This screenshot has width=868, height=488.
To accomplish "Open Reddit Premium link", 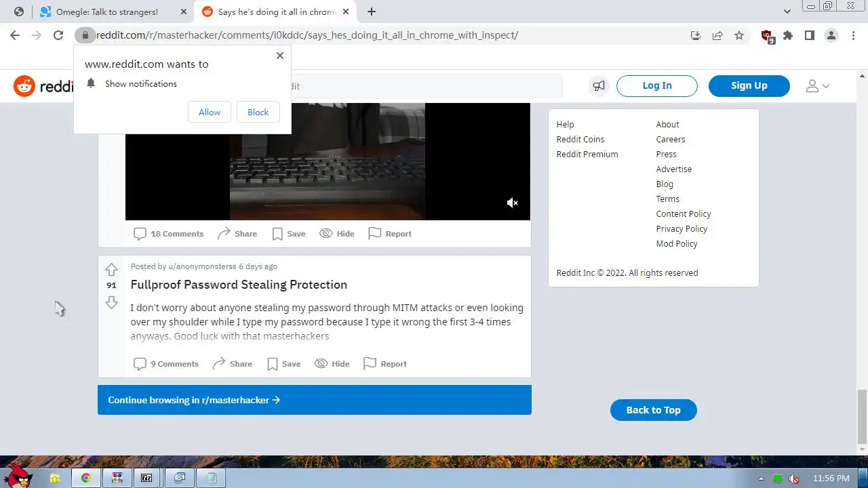I will click(587, 155).
